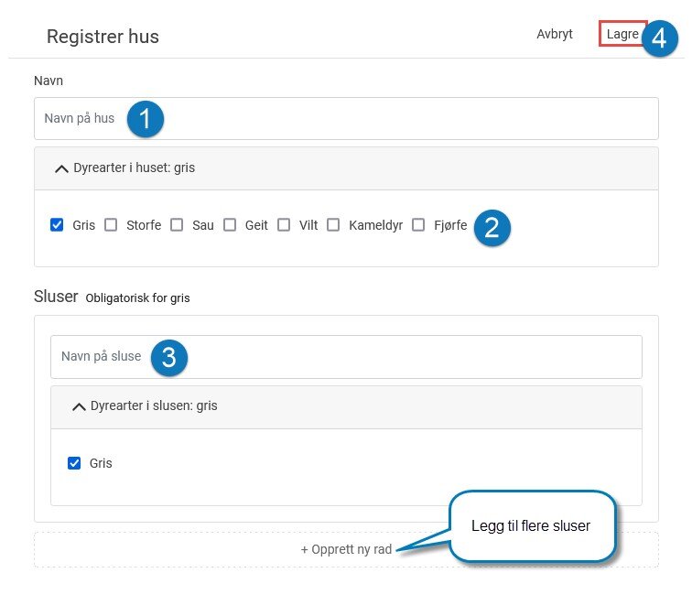Enable the Sau checkbox
Viewport: 692px width, 616px height.
[177, 225]
